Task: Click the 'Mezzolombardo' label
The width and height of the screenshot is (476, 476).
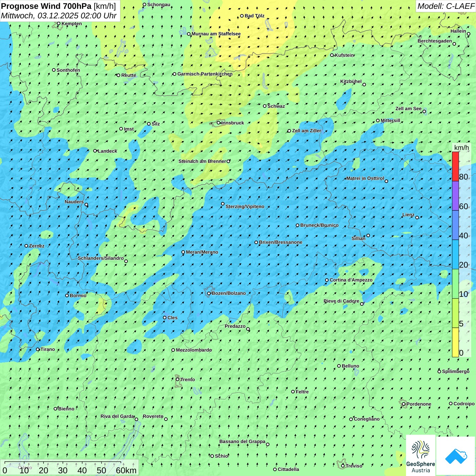Action: [194, 350]
